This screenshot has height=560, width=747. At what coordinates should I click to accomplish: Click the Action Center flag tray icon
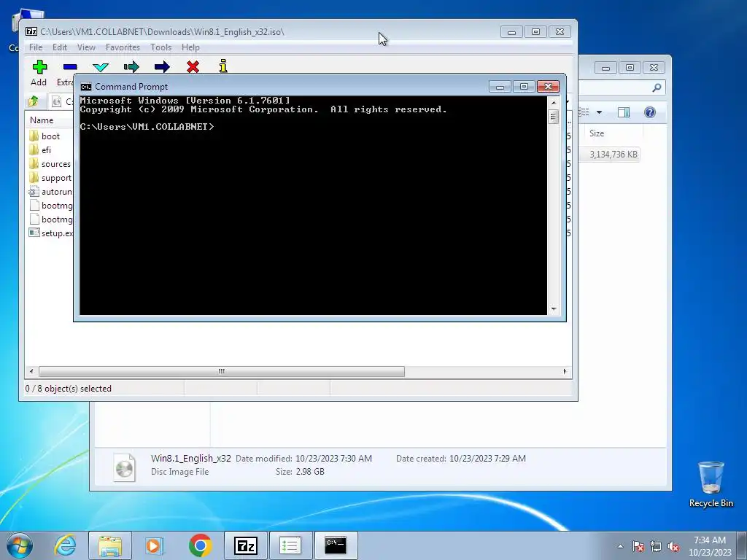(x=638, y=546)
